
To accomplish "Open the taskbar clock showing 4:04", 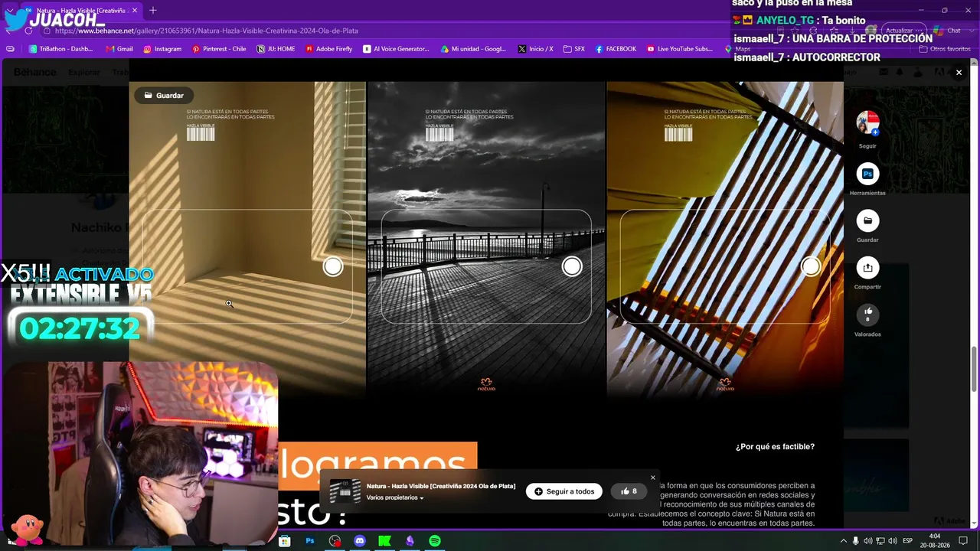I will 935,540.
